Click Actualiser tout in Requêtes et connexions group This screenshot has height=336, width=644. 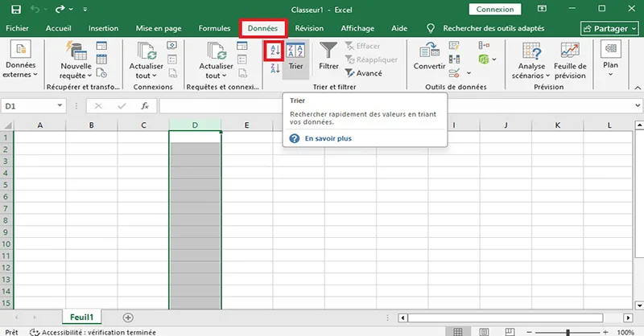[x=216, y=60]
